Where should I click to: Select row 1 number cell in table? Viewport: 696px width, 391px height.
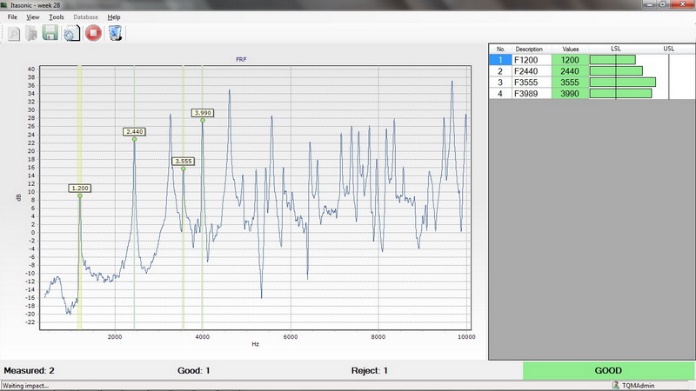(500, 60)
